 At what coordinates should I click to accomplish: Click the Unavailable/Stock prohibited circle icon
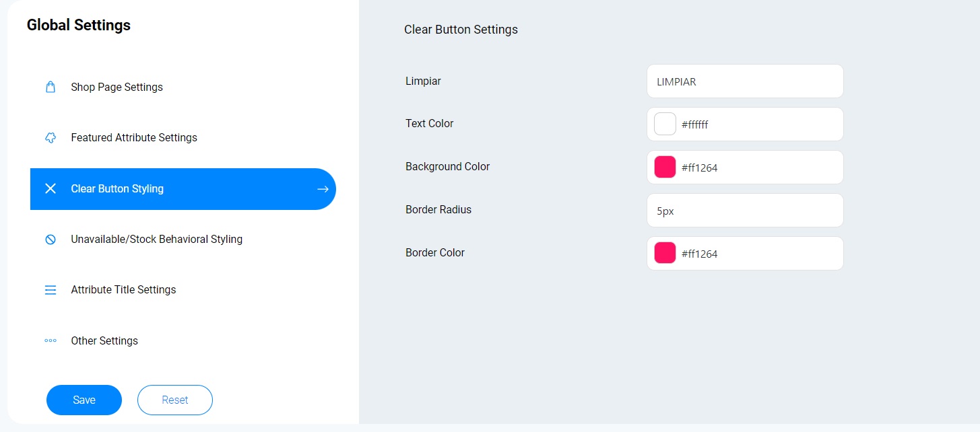[51, 240]
